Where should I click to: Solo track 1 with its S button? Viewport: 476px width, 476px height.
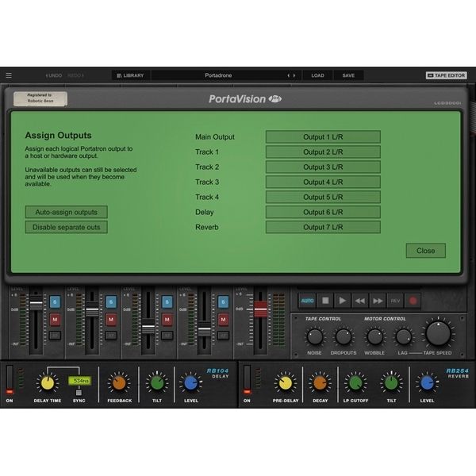tap(55, 302)
